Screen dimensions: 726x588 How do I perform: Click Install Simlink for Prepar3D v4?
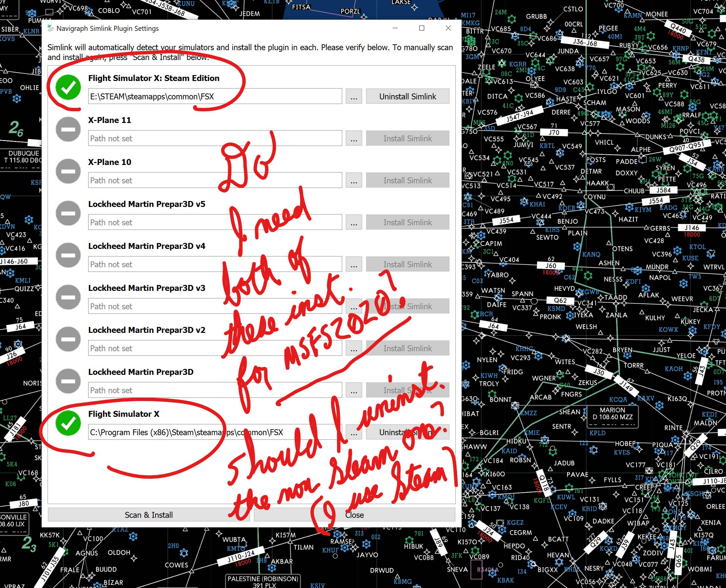[407, 265]
